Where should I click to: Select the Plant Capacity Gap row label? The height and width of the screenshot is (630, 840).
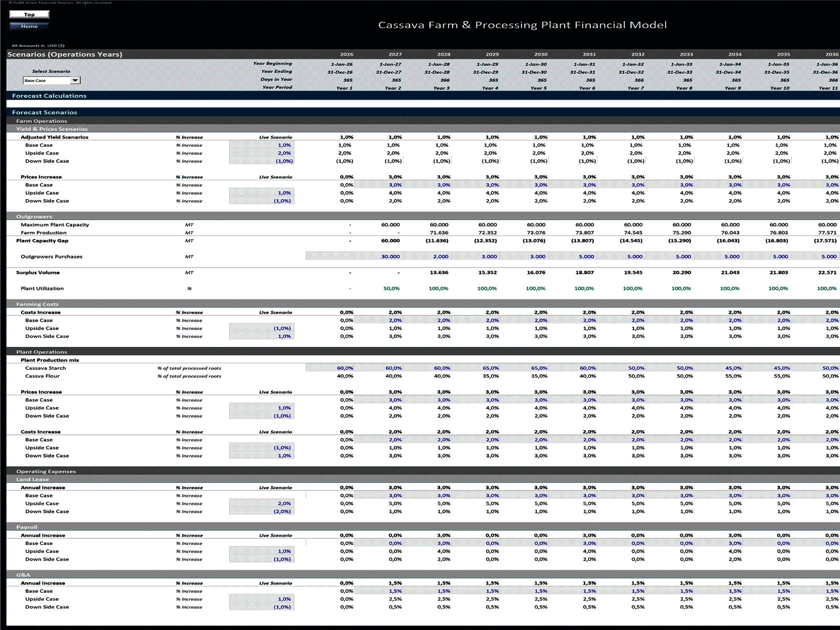[x=42, y=241]
